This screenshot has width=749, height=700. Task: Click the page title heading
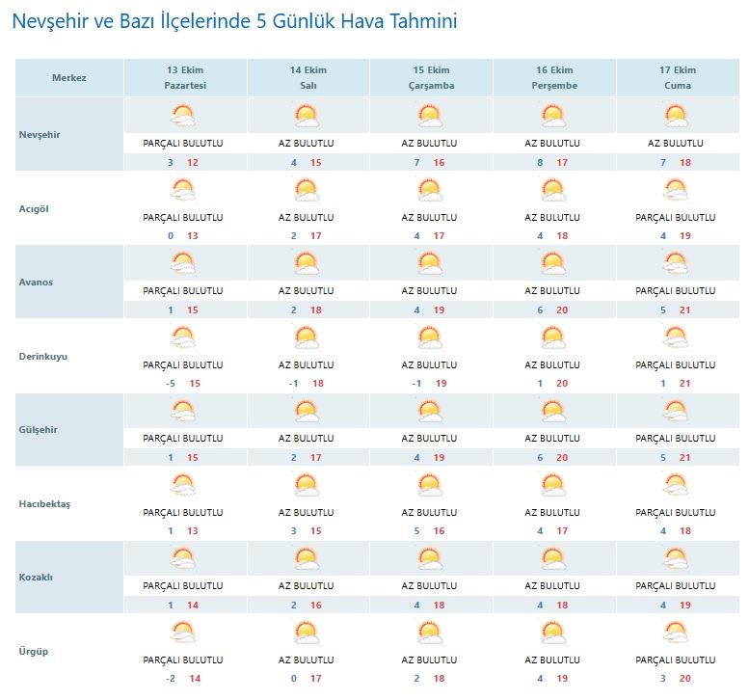click(x=234, y=20)
